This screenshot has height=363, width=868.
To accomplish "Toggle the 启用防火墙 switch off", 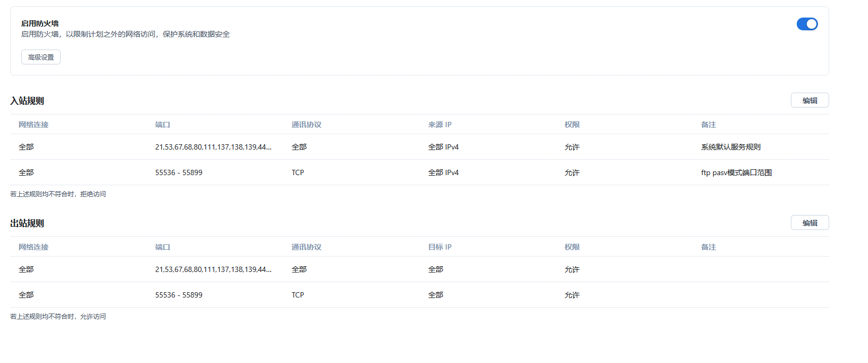I will [x=807, y=24].
